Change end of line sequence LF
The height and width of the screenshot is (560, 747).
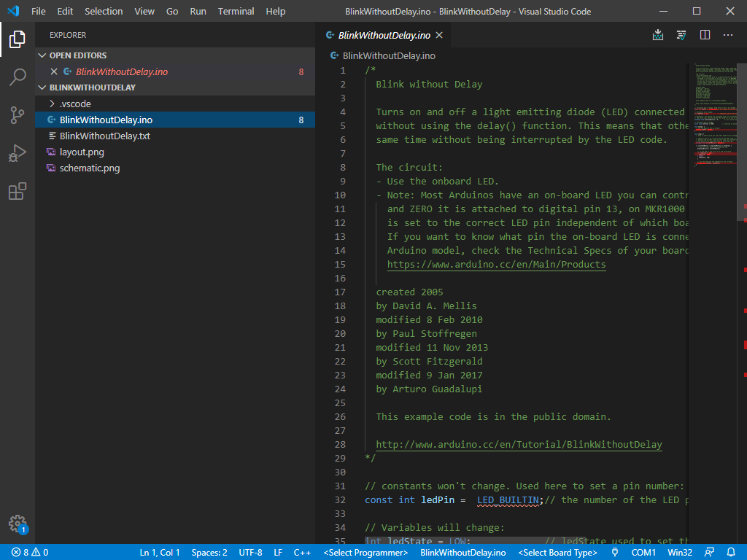coord(278,553)
